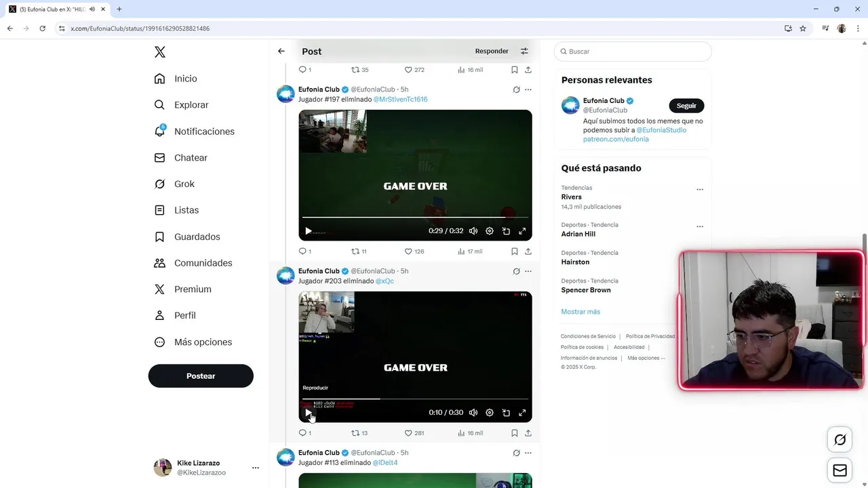Open the Hairston trend
Screen dimensions: 868x488
[575, 262]
